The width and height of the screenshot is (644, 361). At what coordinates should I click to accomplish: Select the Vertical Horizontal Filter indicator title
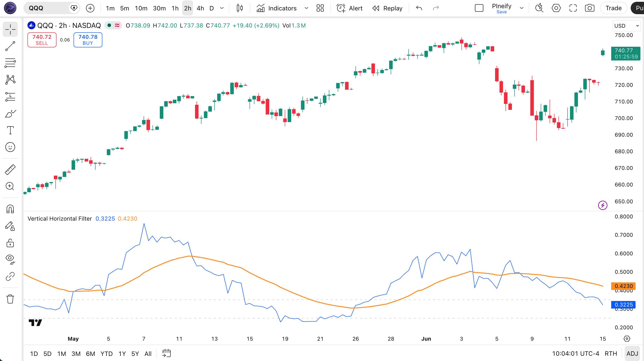click(59, 219)
